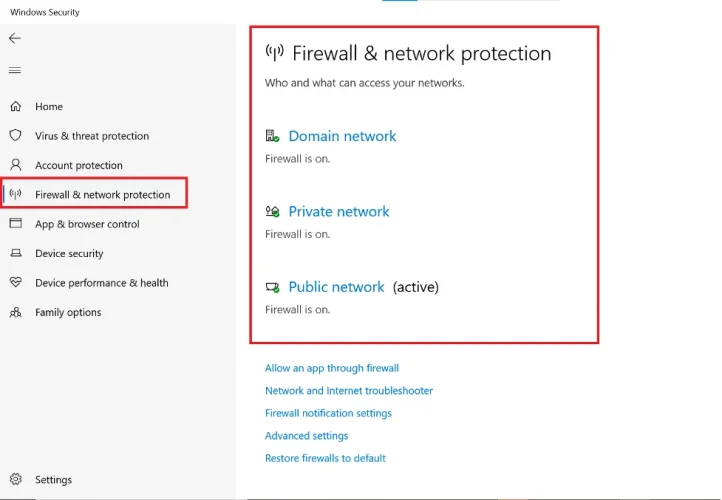722x500 pixels.
Task: Click the Virus & threat protection shield icon
Action: tap(15, 135)
